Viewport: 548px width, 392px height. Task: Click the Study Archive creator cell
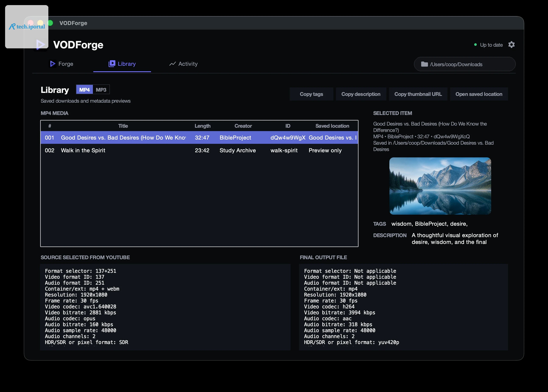coord(238,150)
